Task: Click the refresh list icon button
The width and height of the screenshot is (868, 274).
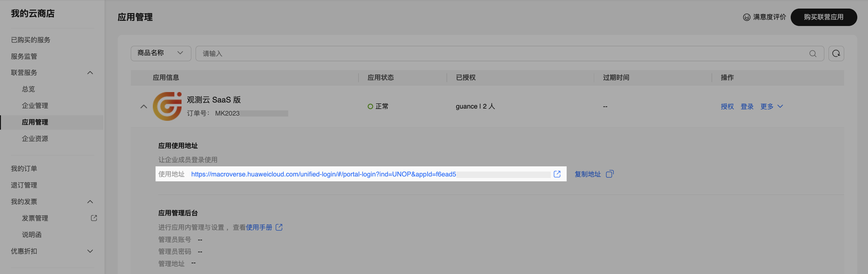Action: tap(836, 54)
